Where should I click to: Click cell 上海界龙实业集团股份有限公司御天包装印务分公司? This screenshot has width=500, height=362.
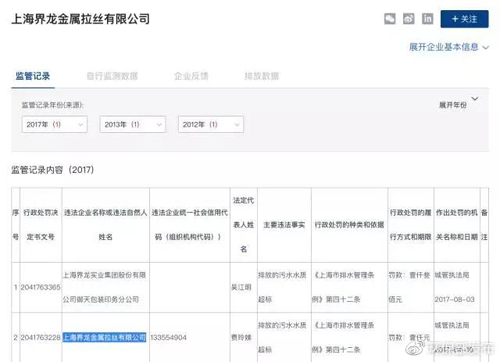tap(105, 287)
